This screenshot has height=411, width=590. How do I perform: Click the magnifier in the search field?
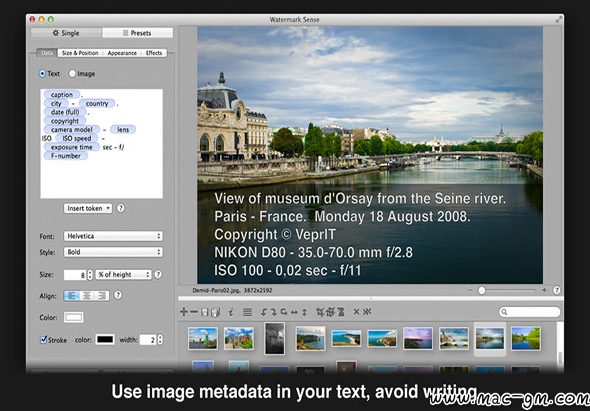point(504,312)
